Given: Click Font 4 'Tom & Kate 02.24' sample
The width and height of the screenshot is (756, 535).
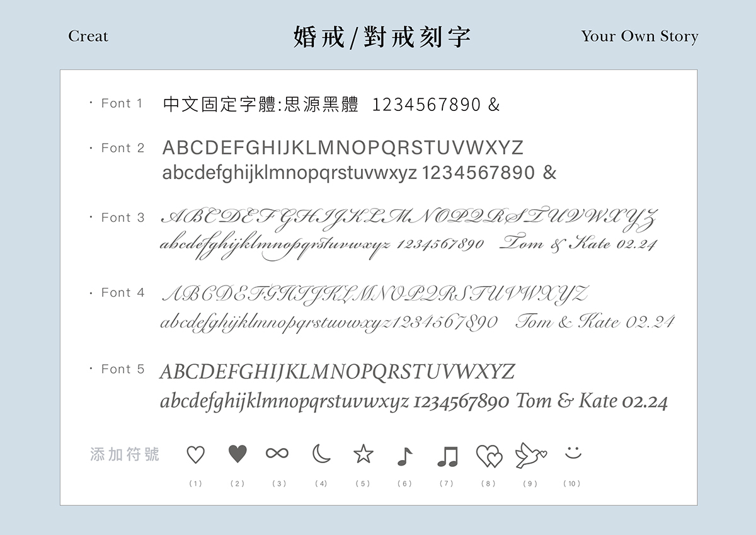Looking at the screenshot, I should point(595,321).
